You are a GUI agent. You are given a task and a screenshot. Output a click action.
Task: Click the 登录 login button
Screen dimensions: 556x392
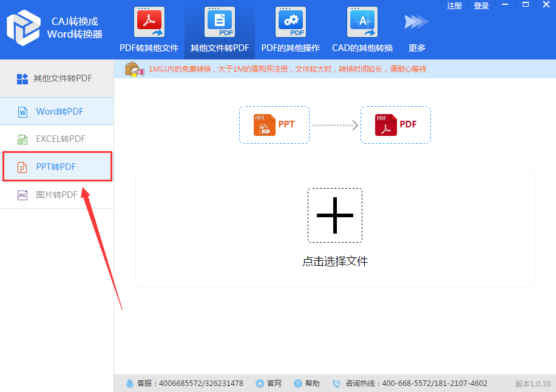[481, 6]
